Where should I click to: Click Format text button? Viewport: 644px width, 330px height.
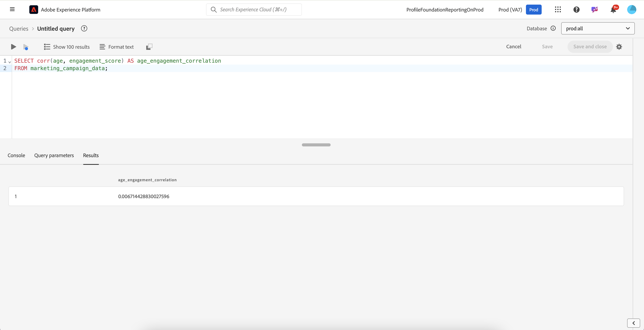pos(117,47)
